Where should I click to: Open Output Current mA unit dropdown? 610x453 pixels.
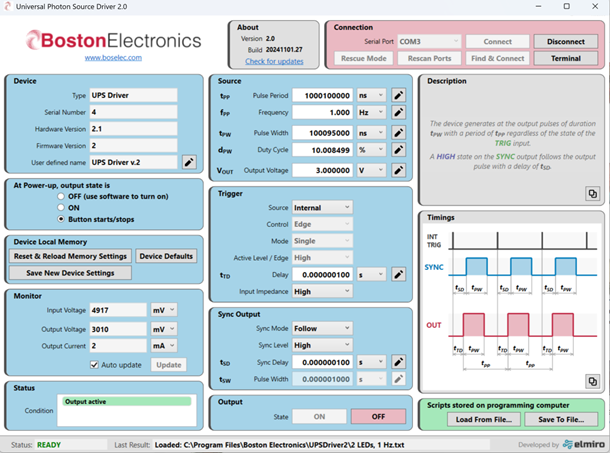(x=164, y=346)
